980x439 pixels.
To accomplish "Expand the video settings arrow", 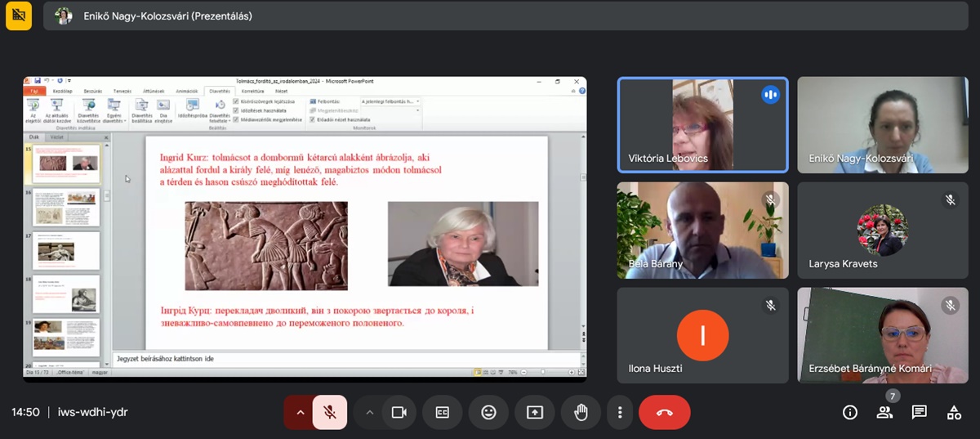I will (369, 412).
